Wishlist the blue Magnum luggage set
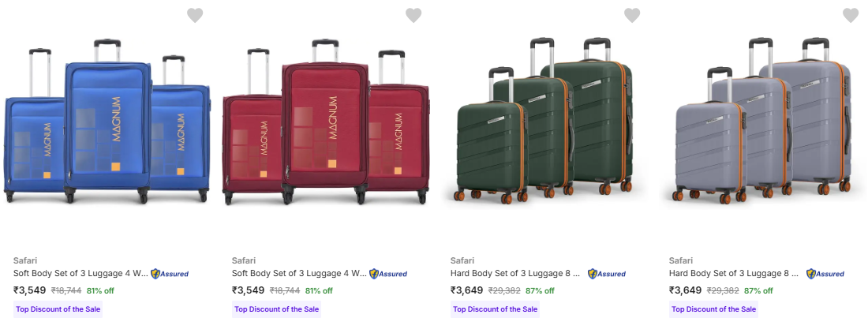 (195, 15)
